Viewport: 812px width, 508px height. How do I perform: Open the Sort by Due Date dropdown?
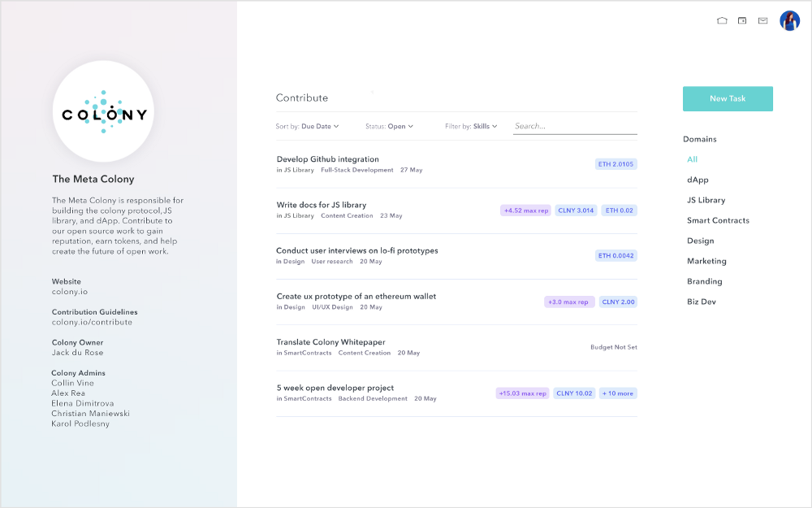(307, 126)
